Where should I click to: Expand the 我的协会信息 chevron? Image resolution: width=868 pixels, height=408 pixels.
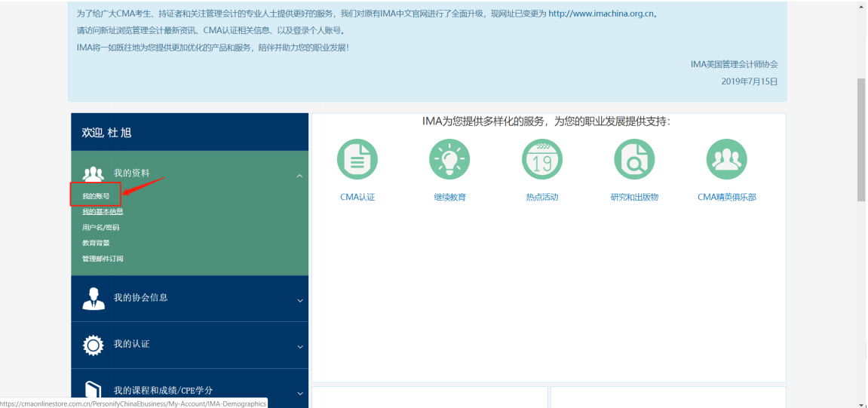tap(299, 300)
